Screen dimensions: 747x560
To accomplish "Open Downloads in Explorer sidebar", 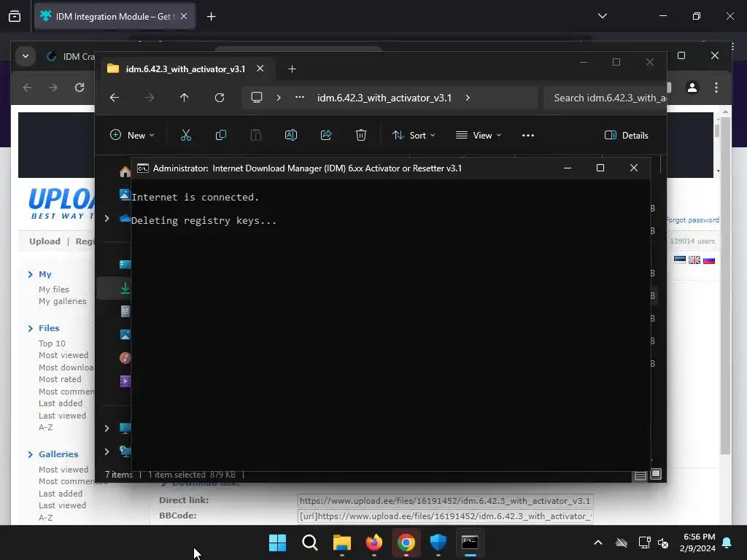I will point(125,288).
